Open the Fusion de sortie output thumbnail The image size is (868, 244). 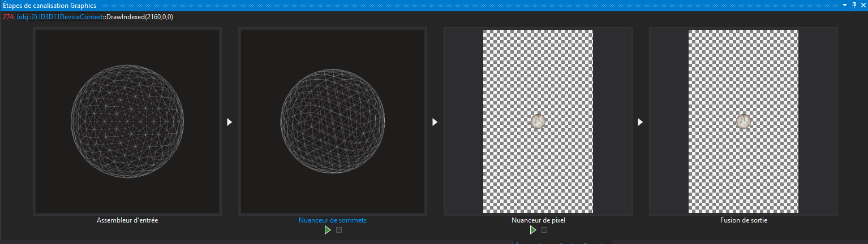[x=743, y=122]
